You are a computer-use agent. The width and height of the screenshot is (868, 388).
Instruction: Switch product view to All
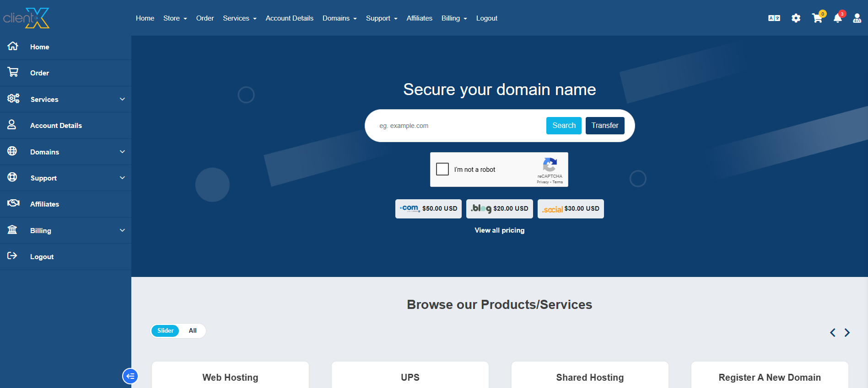click(193, 330)
